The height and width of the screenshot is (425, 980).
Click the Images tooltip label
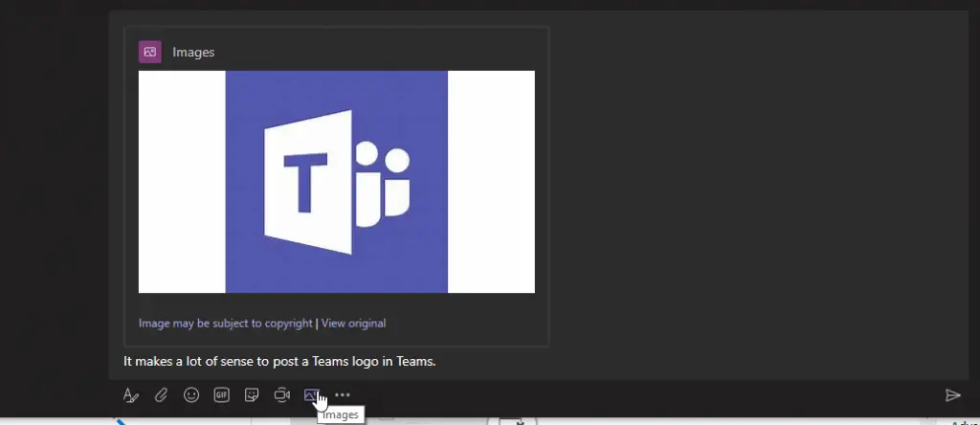(340, 415)
